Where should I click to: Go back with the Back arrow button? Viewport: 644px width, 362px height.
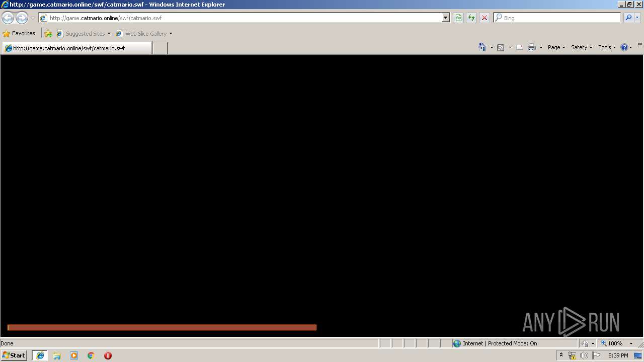point(8,18)
